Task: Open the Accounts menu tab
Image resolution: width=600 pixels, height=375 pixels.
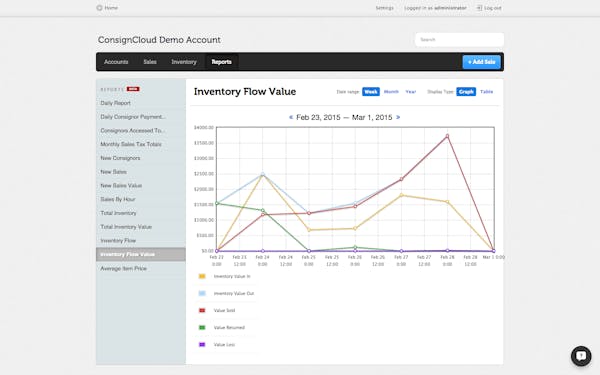Action: point(116,62)
